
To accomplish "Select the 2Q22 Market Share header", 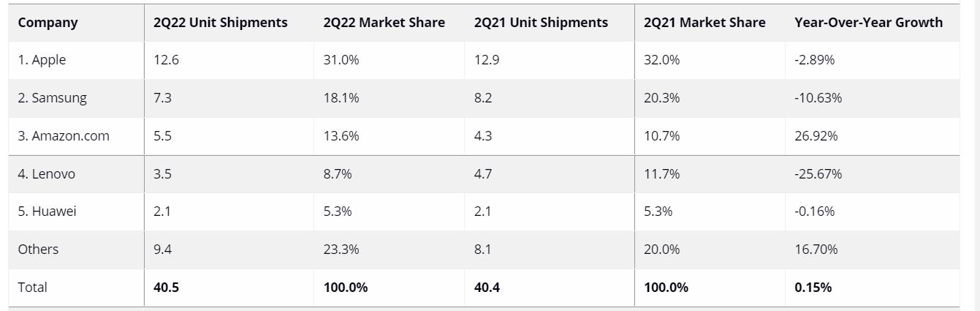I will click(x=384, y=23).
